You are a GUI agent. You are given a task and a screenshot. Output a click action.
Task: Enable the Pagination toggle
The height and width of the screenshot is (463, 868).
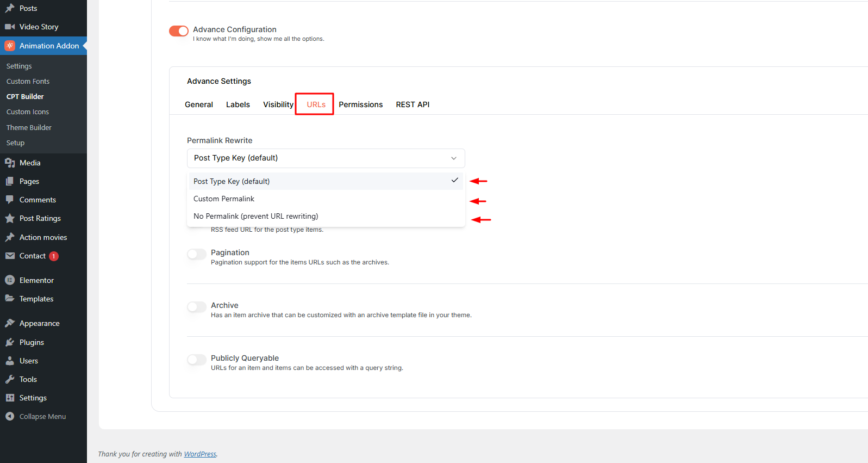coord(197,254)
